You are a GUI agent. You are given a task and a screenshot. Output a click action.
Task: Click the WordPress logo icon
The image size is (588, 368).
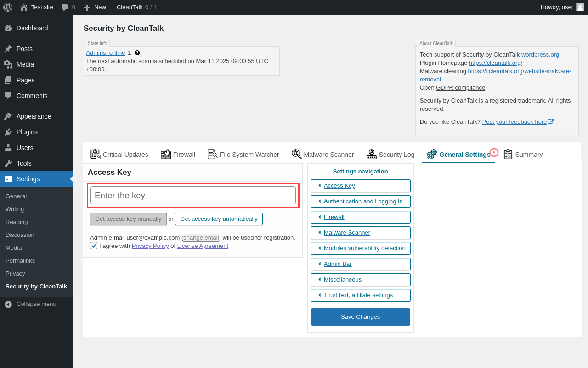click(8, 7)
